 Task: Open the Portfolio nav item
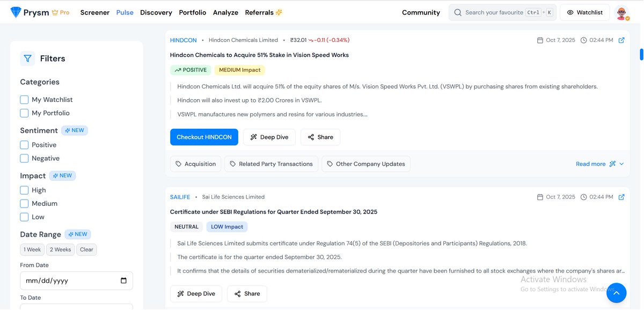[x=193, y=12]
